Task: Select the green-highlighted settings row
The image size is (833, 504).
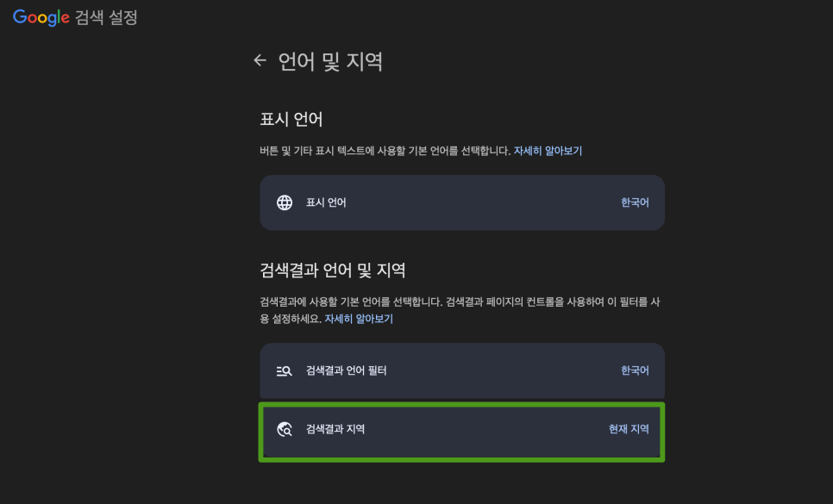Action: [461, 432]
